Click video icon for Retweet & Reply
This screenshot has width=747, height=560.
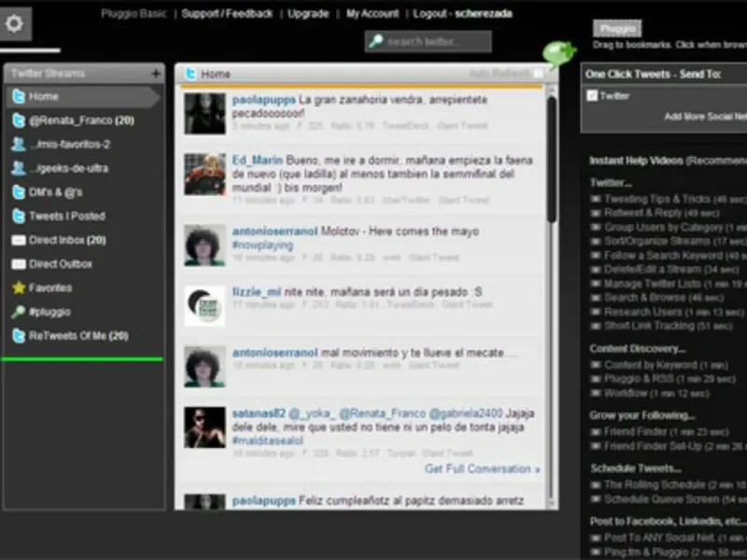click(596, 213)
